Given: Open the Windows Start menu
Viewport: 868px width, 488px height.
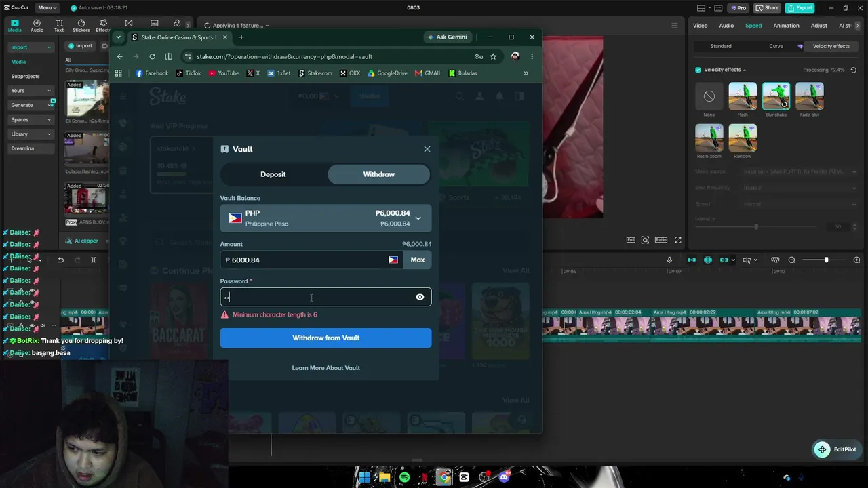Looking at the screenshot, I should 364,477.
